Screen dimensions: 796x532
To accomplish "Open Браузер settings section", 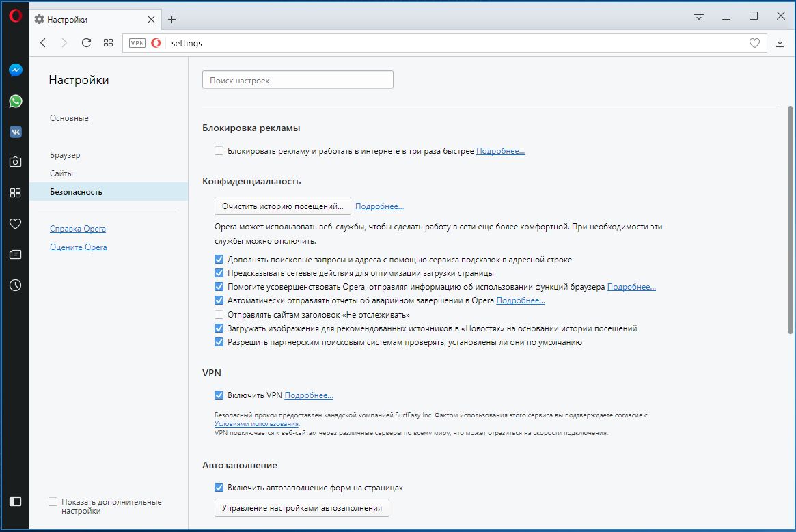I will [x=65, y=155].
